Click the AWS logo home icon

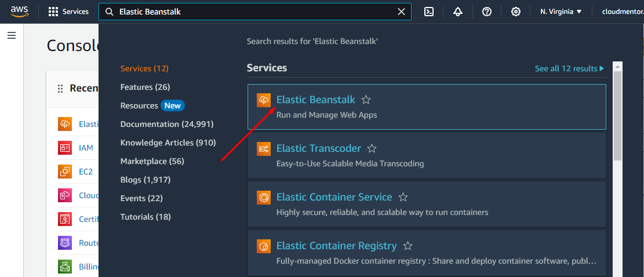[20, 12]
